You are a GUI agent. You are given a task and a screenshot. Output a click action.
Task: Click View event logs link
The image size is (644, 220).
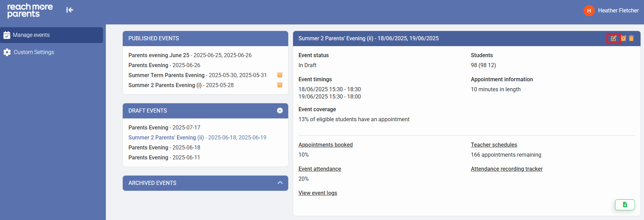click(x=318, y=193)
